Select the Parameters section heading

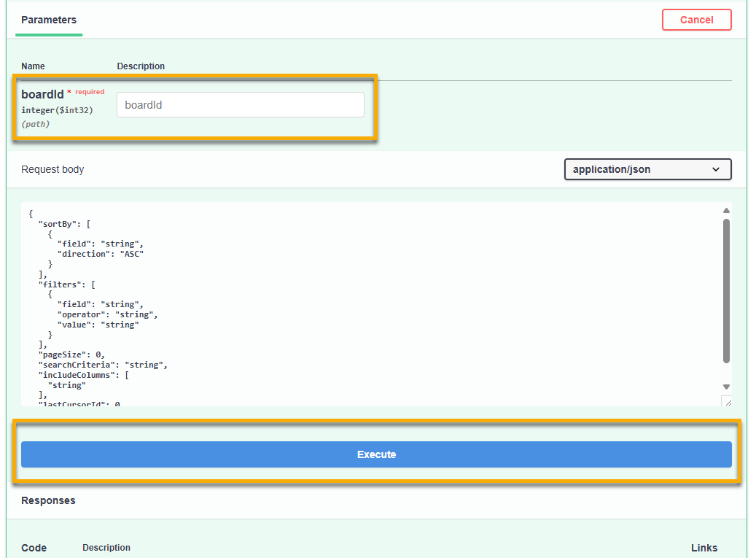click(x=48, y=20)
